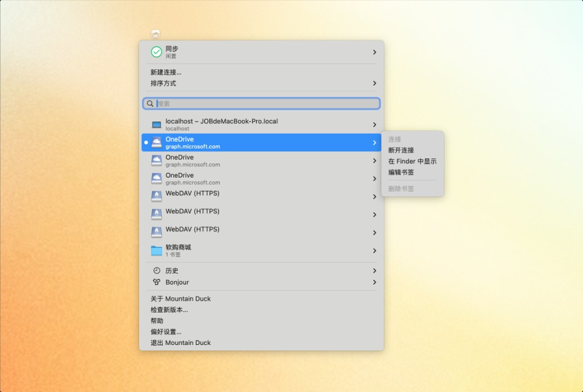Viewport: 583px width, 392px height.
Task: Click the 1 书签 subtitle
Action: coord(173,255)
